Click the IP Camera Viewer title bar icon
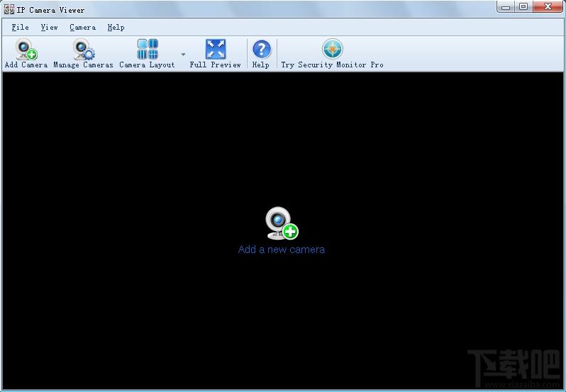 (9, 9)
